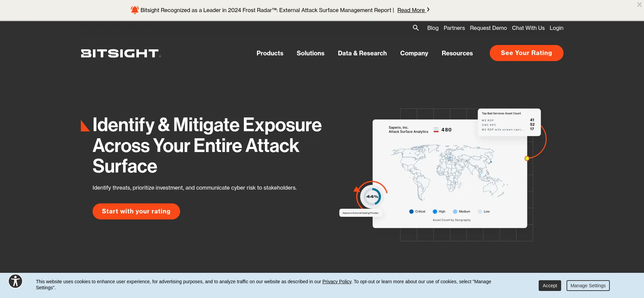
Task: Go to Partners page
Action: point(454,28)
